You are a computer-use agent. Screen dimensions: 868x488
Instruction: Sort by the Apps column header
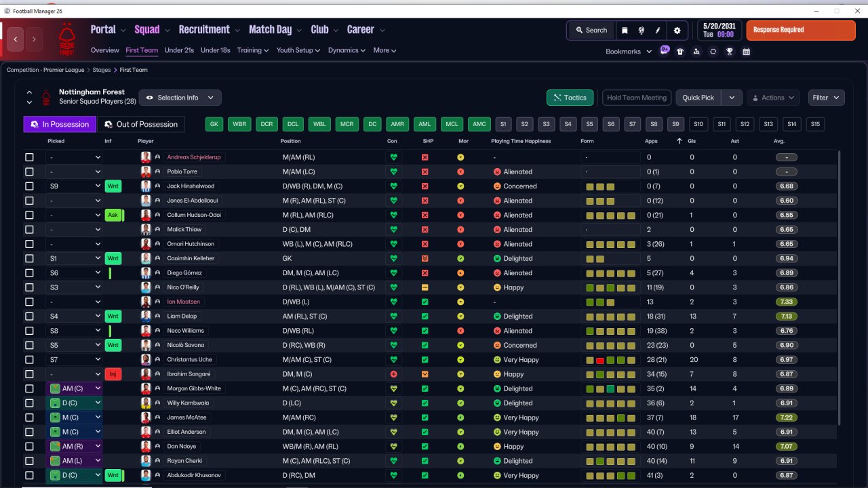(x=651, y=141)
